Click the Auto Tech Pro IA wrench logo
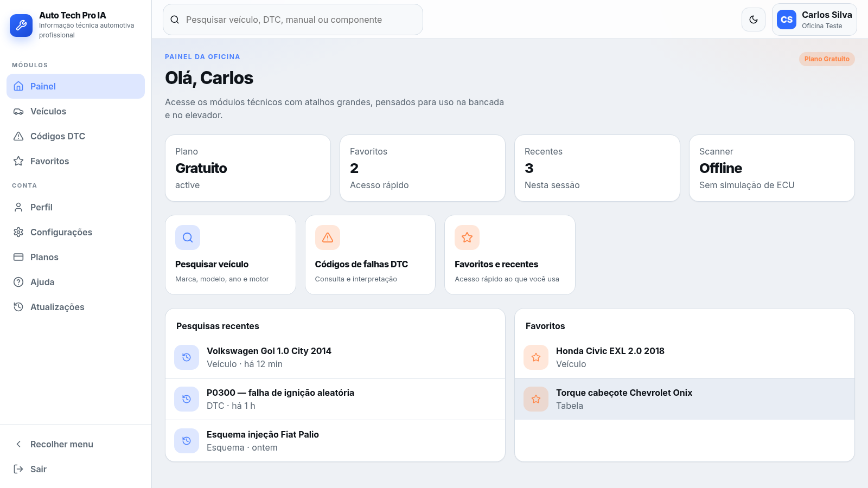 [x=21, y=25]
